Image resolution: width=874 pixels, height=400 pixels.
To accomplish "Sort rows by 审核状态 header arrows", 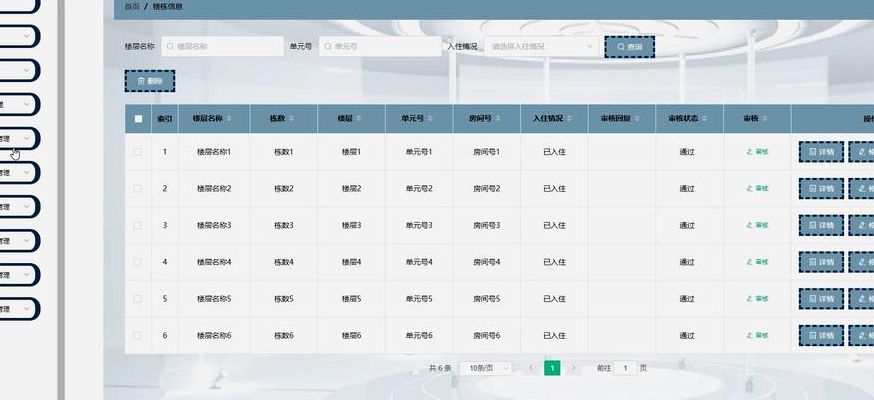I will pyautogui.click(x=704, y=119).
